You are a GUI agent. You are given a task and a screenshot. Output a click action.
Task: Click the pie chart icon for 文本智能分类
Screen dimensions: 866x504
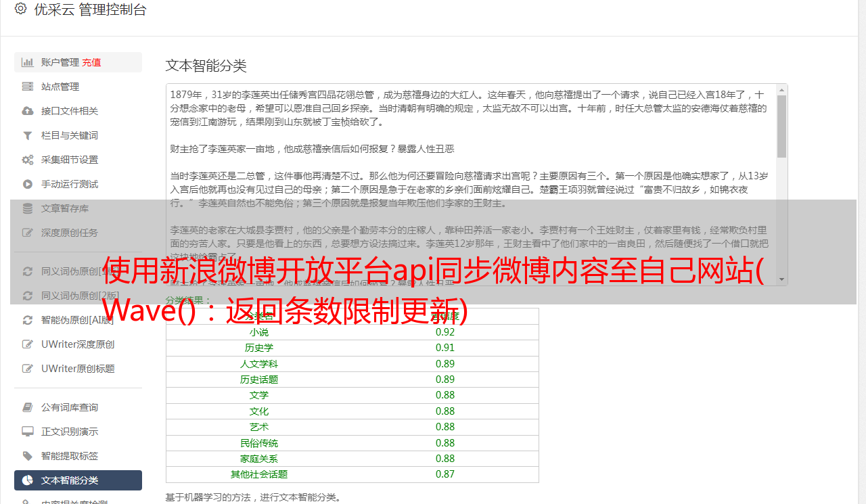point(28,480)
